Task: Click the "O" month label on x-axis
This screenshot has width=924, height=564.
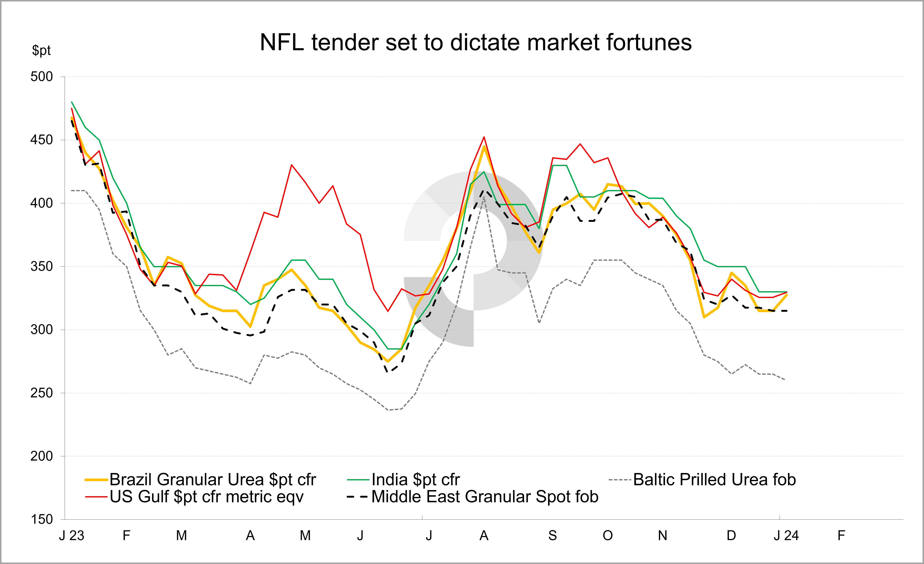Action: 608,535
